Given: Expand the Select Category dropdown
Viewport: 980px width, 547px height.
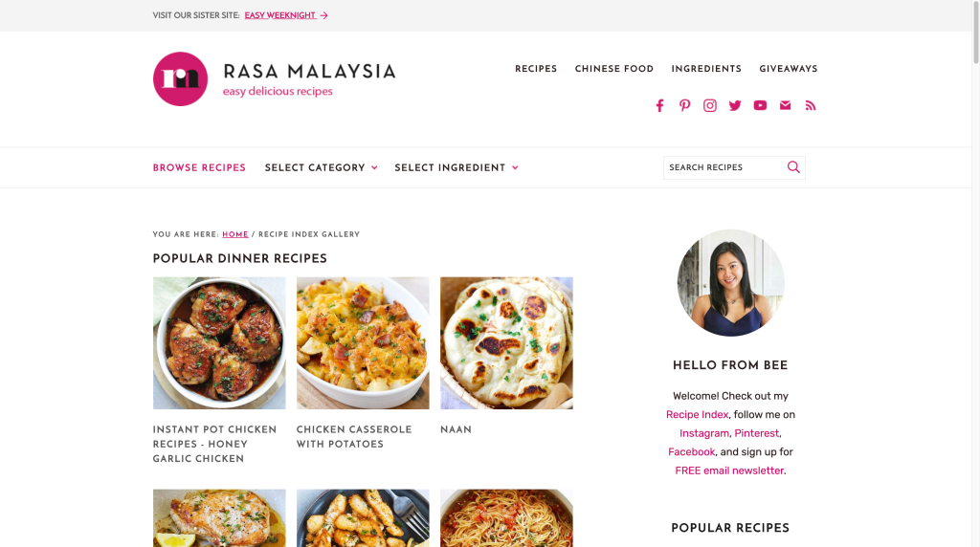Looking at the screenshot, I should (x=322, y=167).
